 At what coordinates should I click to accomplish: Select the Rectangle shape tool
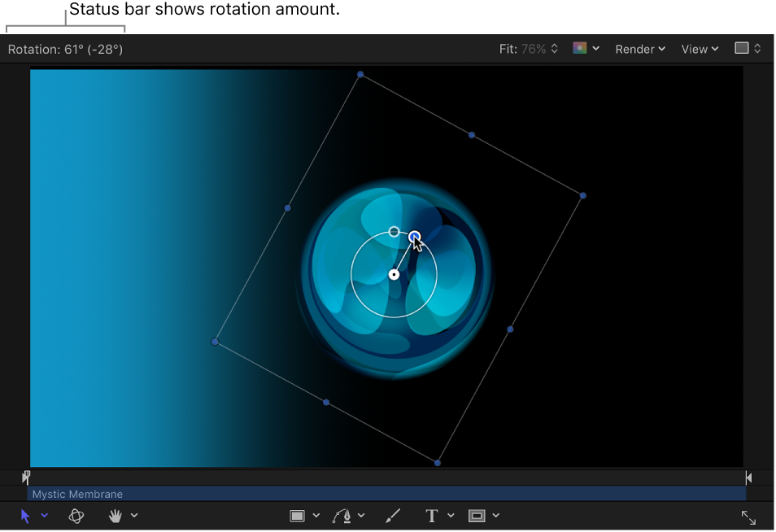298,516
